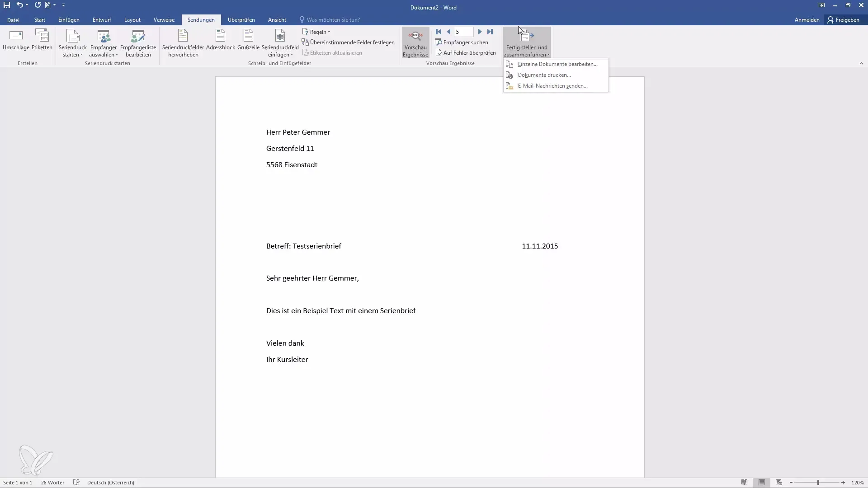This screenshot has height=488, width=868.
Task: Go to last record
Action: point(490,32)
